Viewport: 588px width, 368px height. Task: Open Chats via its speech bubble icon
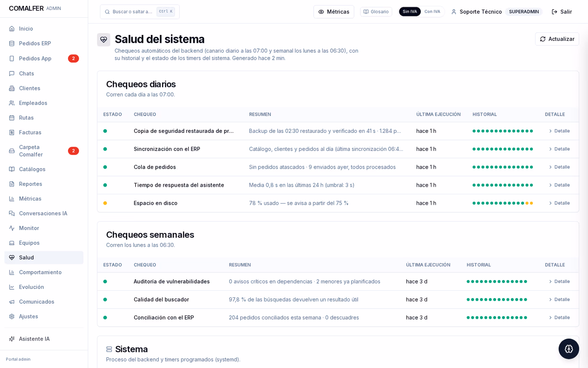[12, 74]
